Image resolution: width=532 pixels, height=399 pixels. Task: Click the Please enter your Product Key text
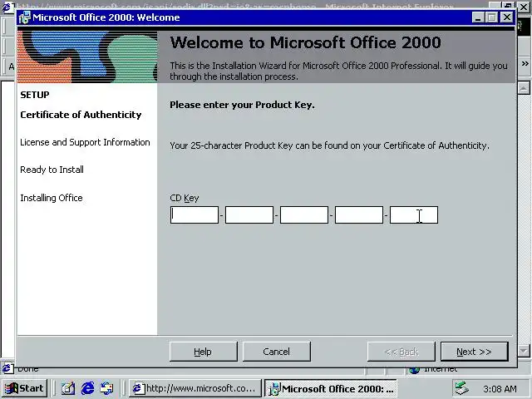[242, 105]
